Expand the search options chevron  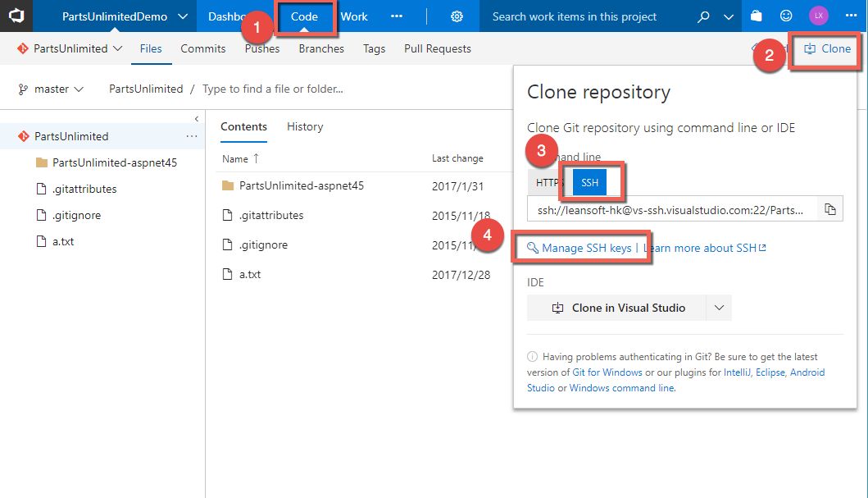[x=729, y=16]
